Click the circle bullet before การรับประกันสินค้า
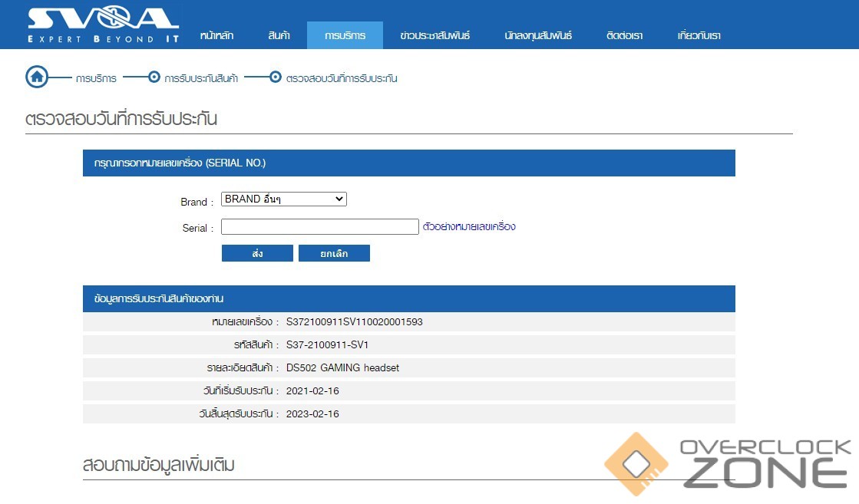 click(x=154, y=77)
